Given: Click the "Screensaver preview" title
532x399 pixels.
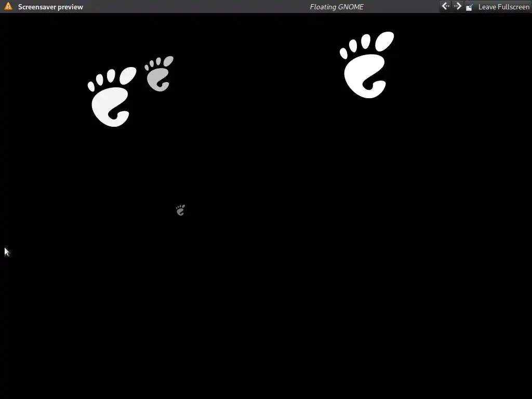Looking at the screenshot, I should pos(50,7).
